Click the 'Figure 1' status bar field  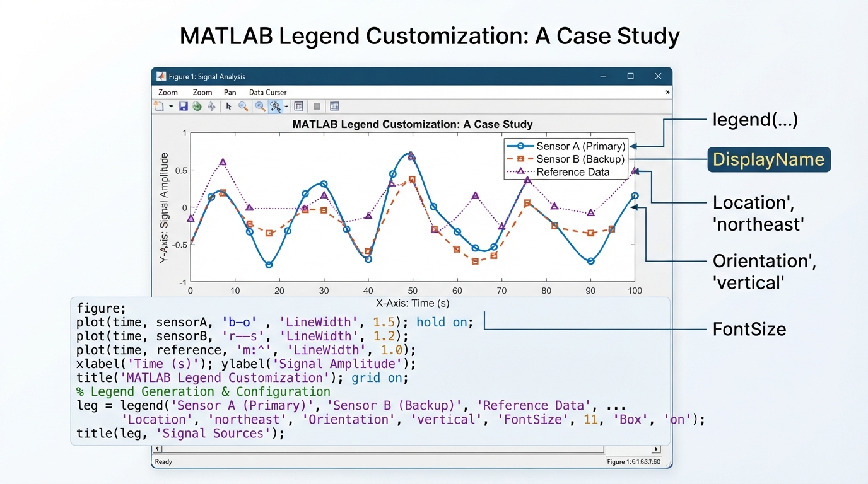633,462
